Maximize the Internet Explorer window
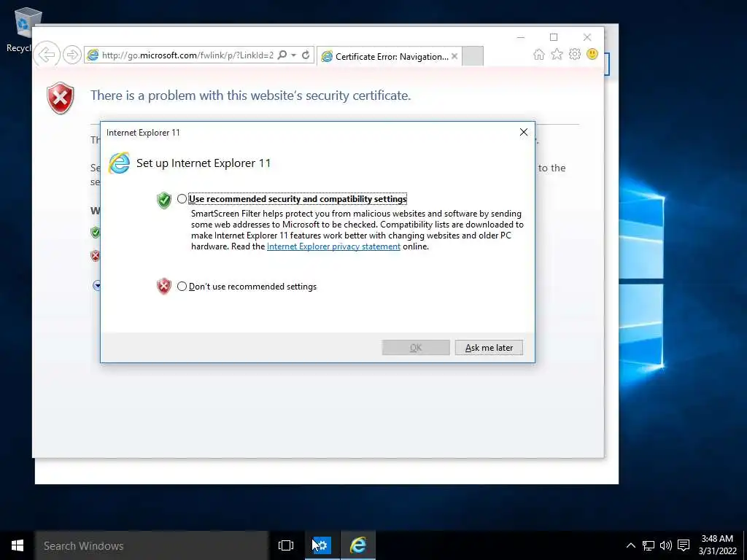The width and height of the screenshot is (747, 560). pyautogui.click(x=554, y=37)
